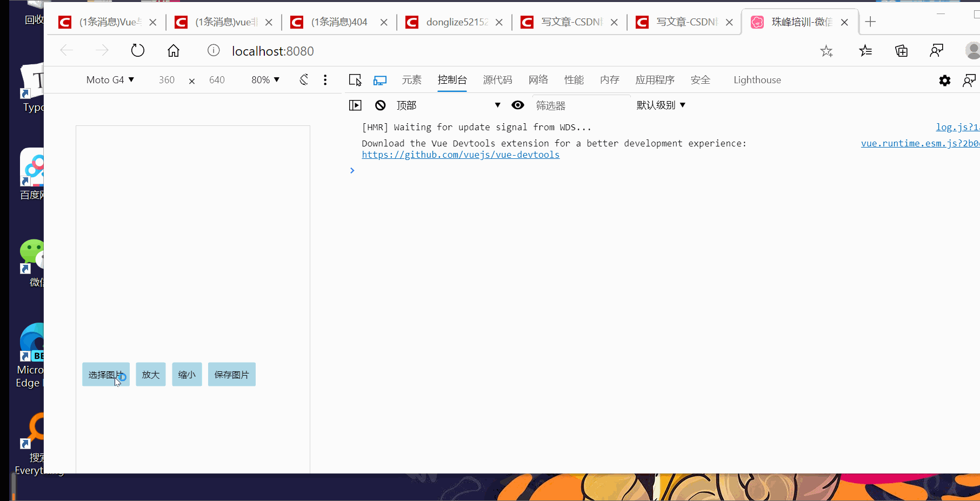980x501 pixels.
Task: Open the Moto G4 device dropdown
Action: 110,79
